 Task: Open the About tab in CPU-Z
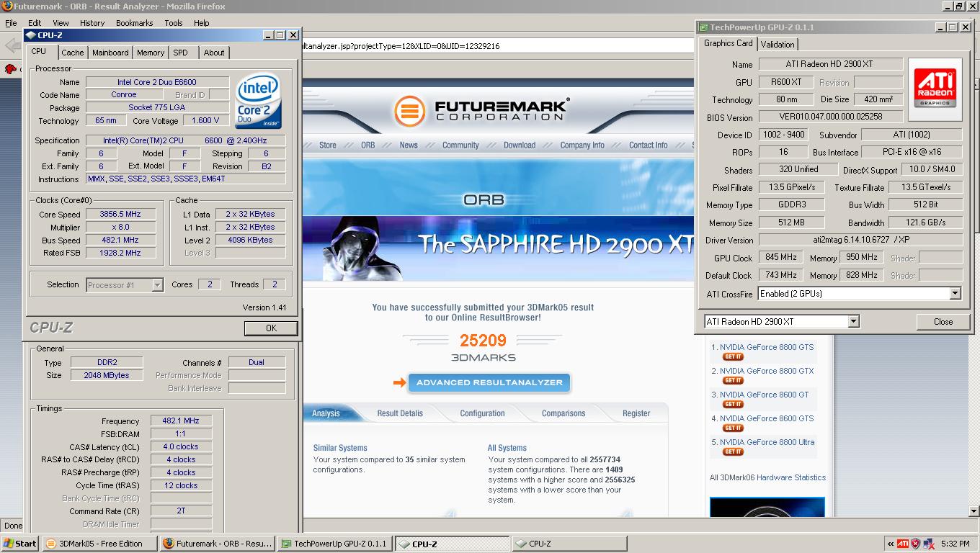(213, 53)
